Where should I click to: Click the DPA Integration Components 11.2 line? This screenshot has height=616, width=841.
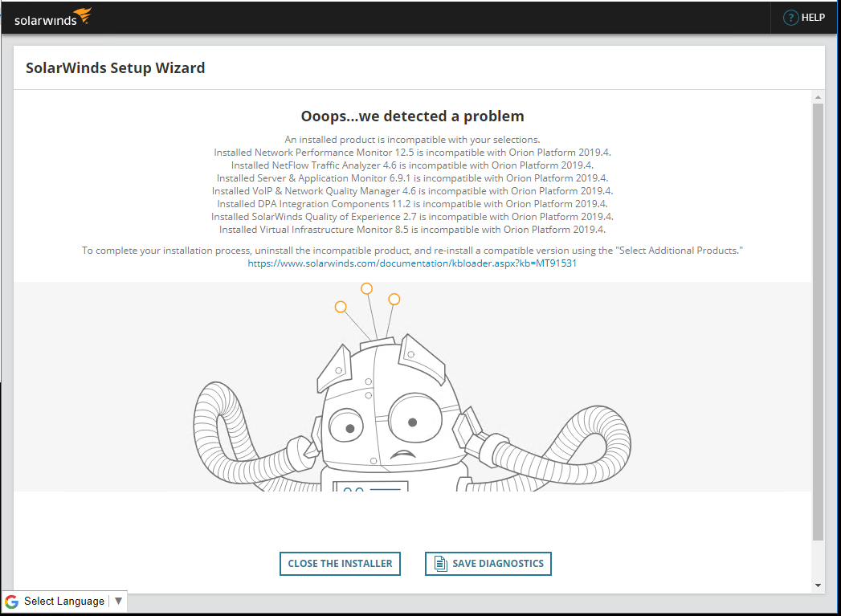pyautogui.click(x=412, y=204)
